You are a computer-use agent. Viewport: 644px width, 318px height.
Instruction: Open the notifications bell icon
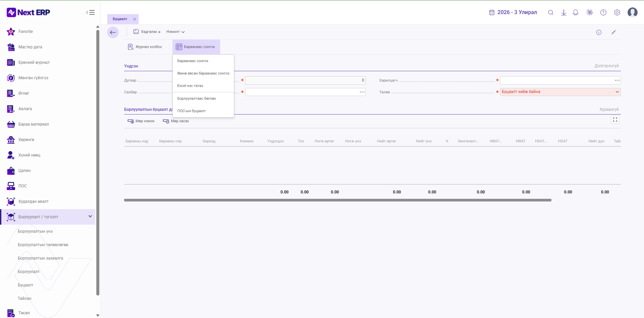pyautogui.click(x=576, y=12)
